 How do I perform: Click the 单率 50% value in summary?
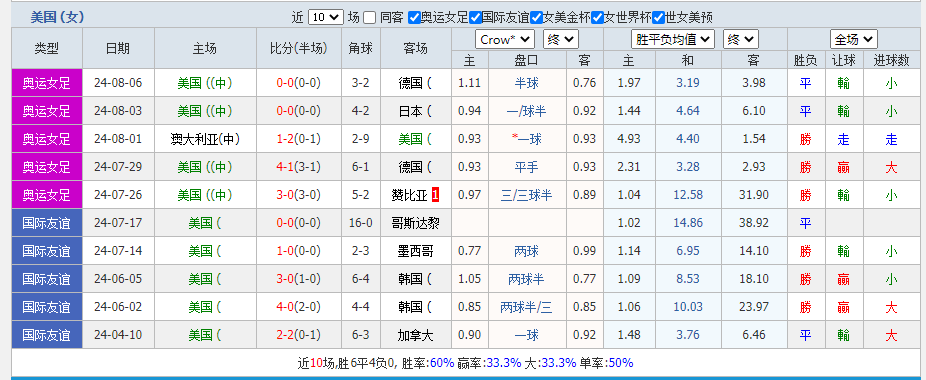click(x=621, y=363)
